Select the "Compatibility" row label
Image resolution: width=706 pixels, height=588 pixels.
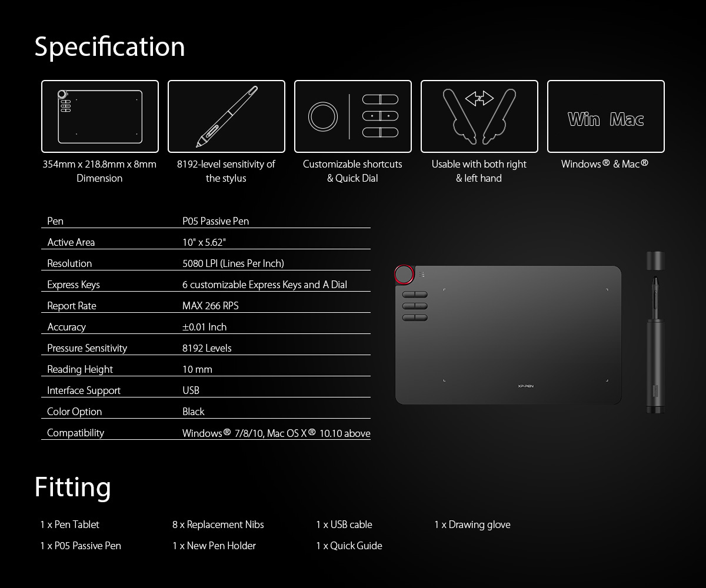tap(75, 433)
